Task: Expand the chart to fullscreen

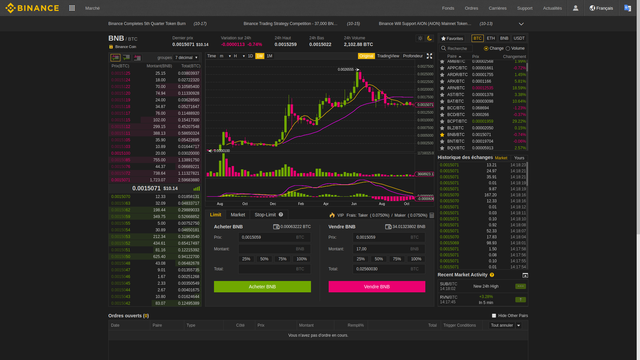Action: click(429, 56)
